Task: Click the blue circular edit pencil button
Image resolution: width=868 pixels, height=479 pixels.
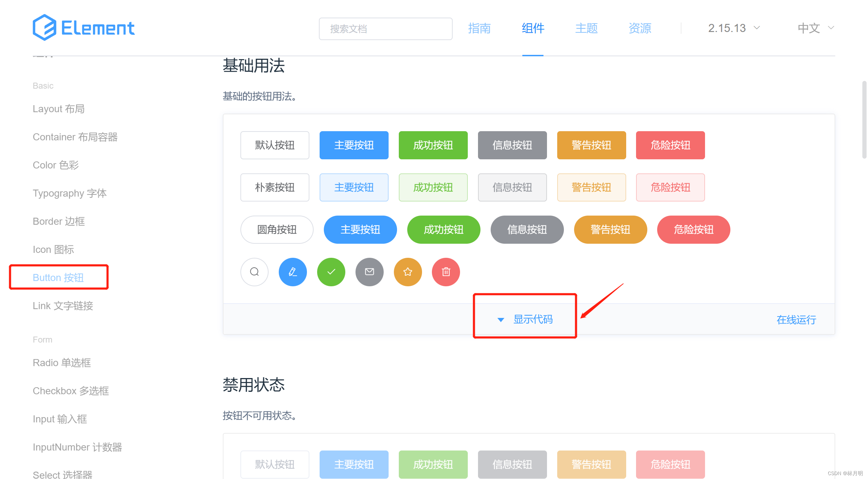Action: coord(293,272)
